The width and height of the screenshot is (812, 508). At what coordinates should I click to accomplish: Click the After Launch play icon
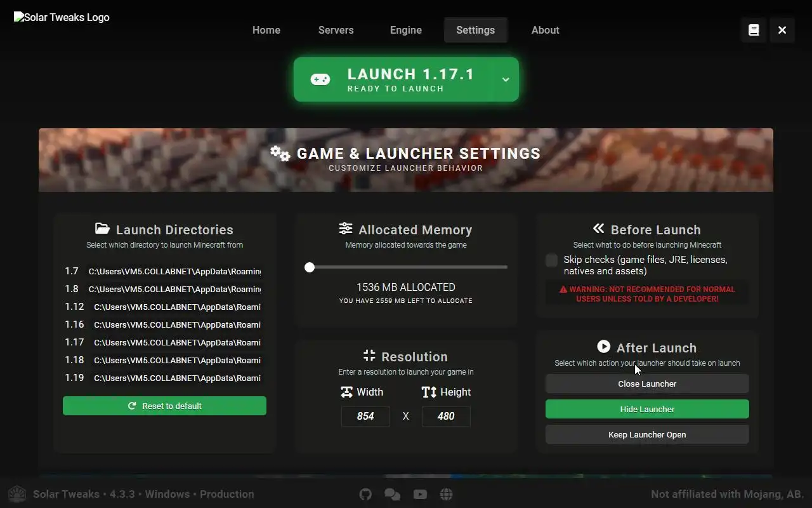point(603,347)
